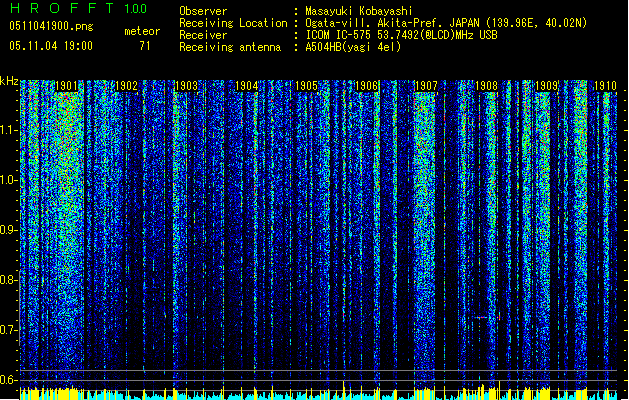Viewport: 629px width, 400px height.
Task: Click the 0.7 kHz axis tick label
Action: (9, 330)
